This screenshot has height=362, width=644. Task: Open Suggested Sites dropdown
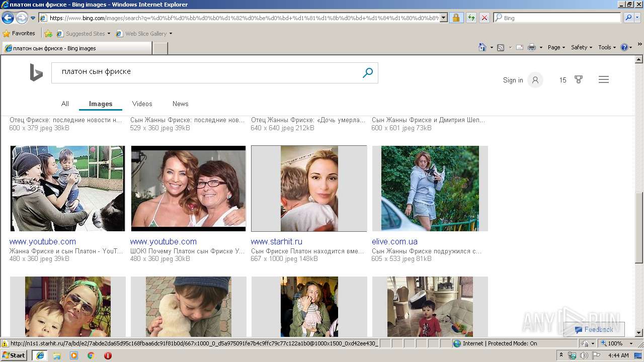point(83,34)
